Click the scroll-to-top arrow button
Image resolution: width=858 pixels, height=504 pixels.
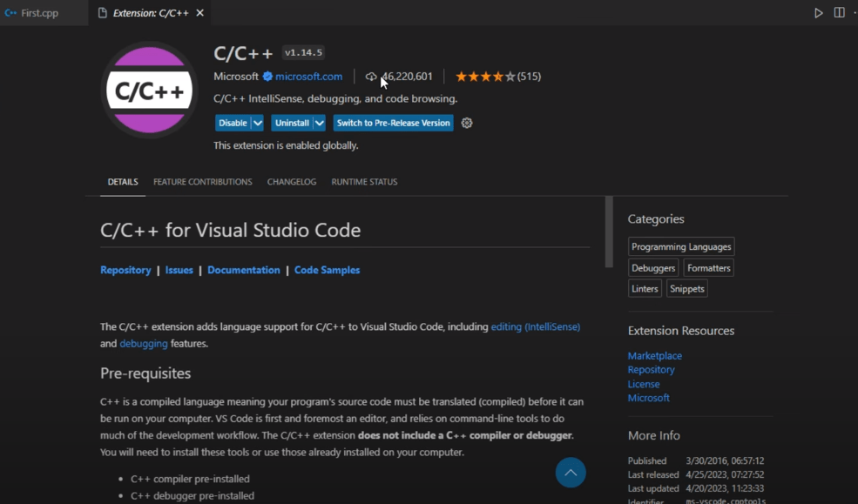571,473
